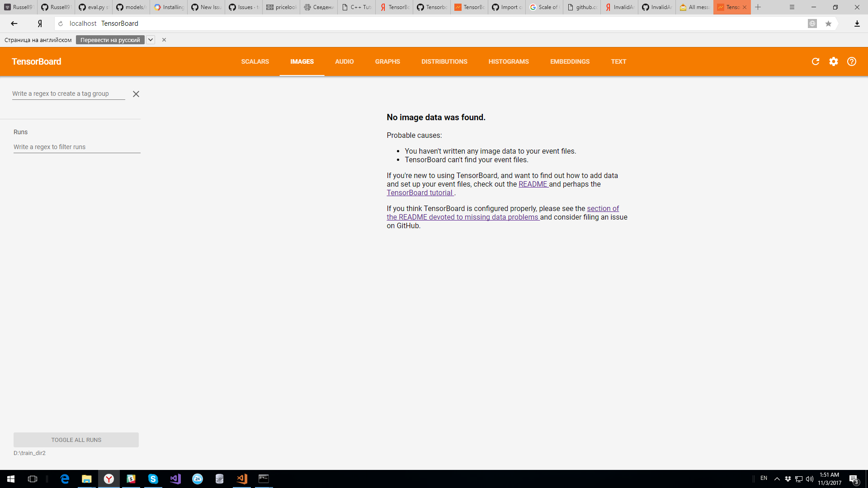The image size is (868, 488).
Task: Click the README link
Action: [533, 184]
